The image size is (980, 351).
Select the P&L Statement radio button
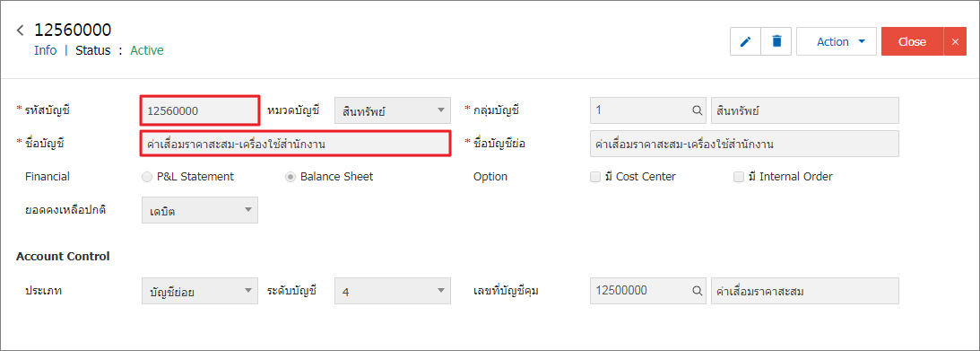(147, 177)
